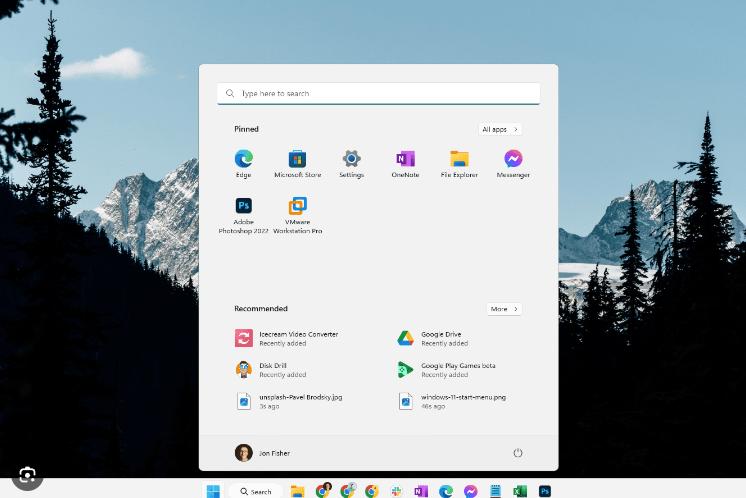Open Google Drive in Recommended
Image resolution: width=746 pixels, height=498 pixels.
pyautogui.click(x=433, y=338)
